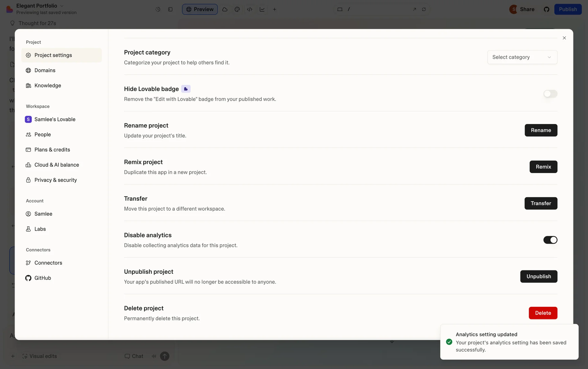The image size is (588, 369).
Task: Click the Unpublish button
Action: 538,277
